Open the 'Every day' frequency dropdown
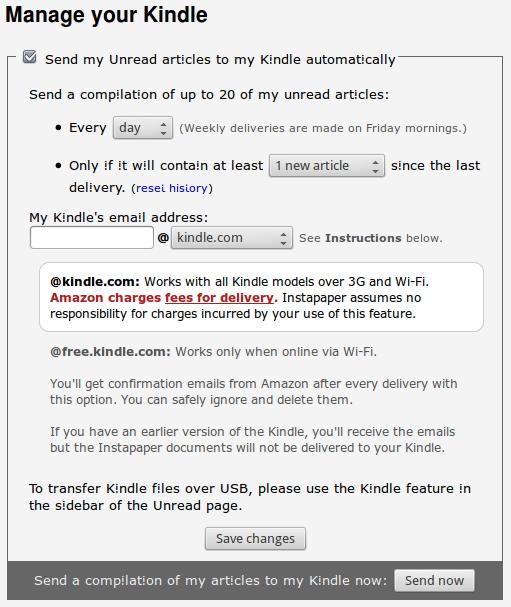This screenshot has height=607, width=511. coord(143,128)
